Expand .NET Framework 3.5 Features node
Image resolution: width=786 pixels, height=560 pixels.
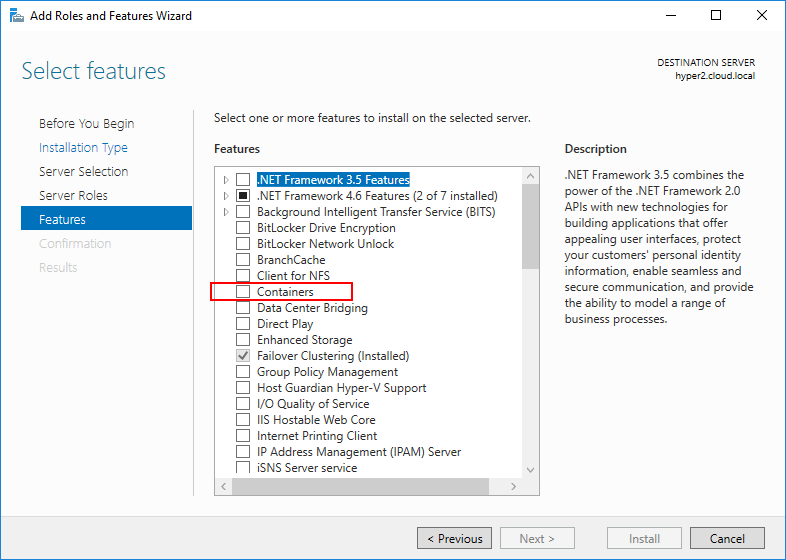click(227, 180)
